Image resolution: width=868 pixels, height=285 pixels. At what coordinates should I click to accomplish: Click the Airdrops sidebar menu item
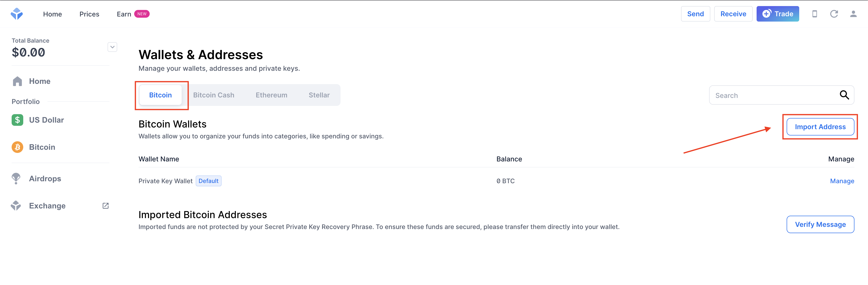pos(44,179)
